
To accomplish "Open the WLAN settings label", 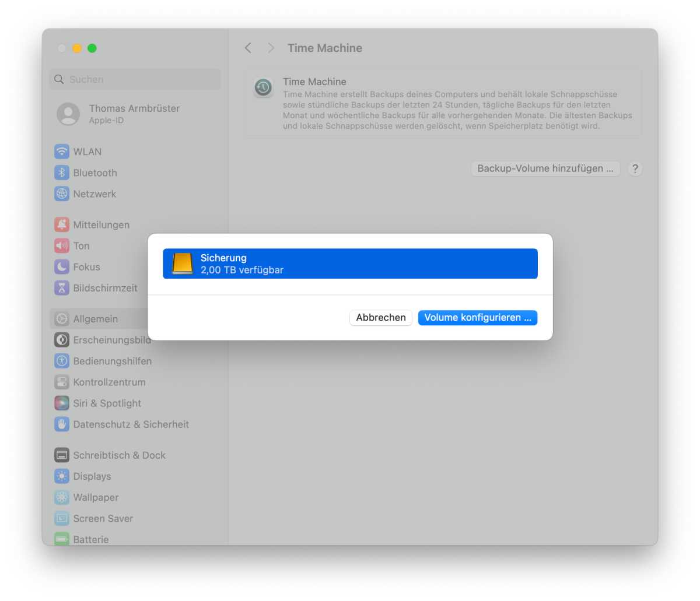I will [87, 152].
